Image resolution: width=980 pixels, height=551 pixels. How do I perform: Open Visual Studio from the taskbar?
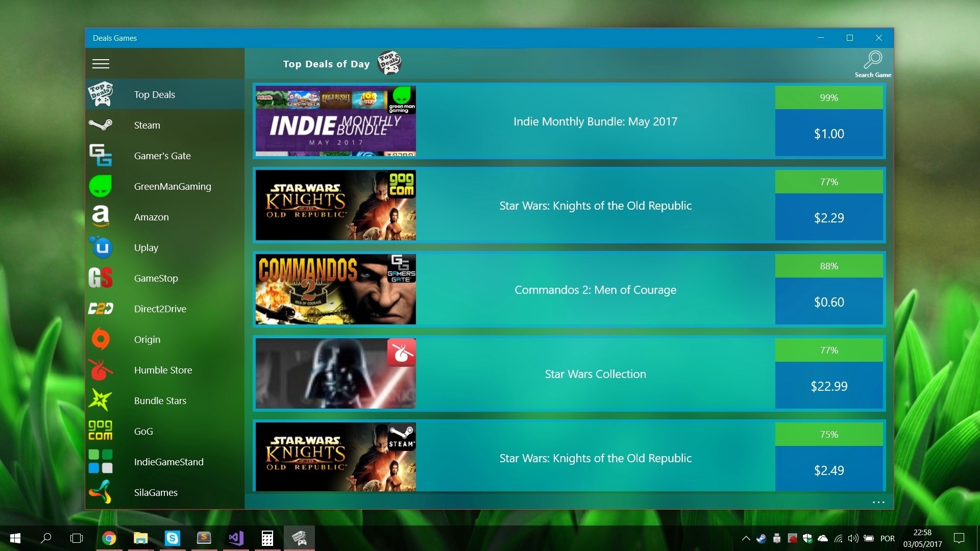(x=236, y=538)
